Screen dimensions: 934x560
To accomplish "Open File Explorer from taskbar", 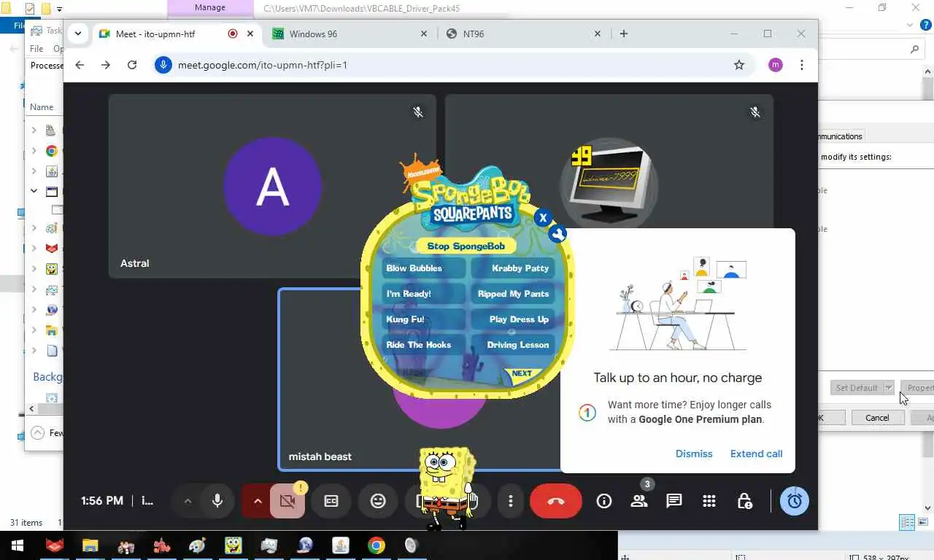I will [x=90, y=545].
